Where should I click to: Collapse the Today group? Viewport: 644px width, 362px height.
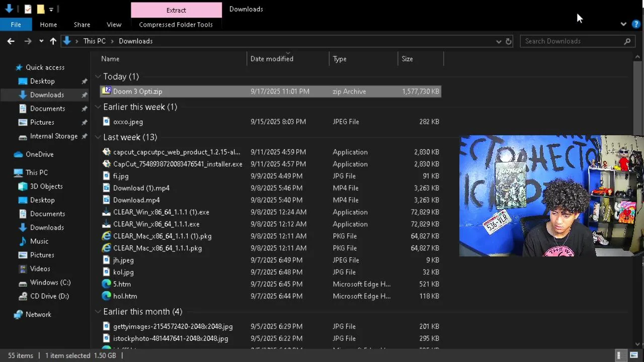pos(98,76)
